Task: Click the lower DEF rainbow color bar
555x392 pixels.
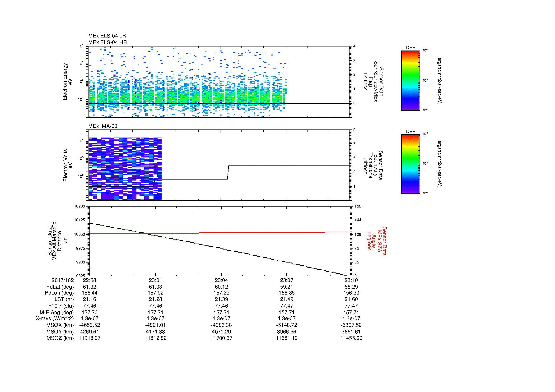Action: coord(410,164)
